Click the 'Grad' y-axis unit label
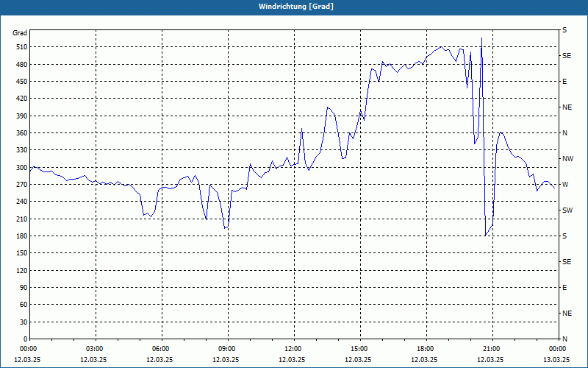 [20, 33]
